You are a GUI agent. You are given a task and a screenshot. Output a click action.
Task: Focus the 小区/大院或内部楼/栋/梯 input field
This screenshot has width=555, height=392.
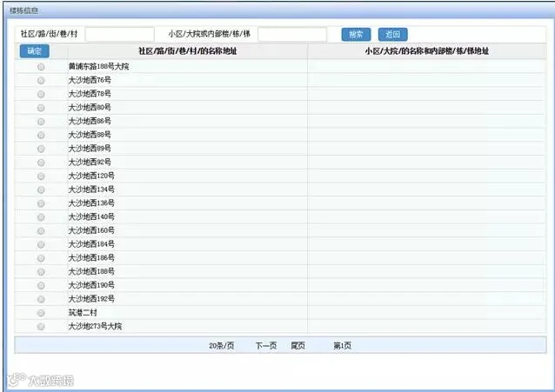point(292,34)
